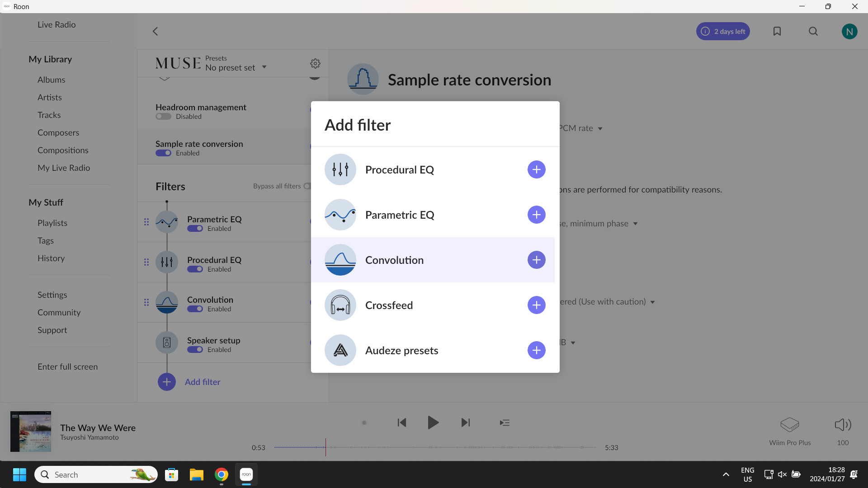Click the Audeze presets icon
This screenshot has height=488, width=868.
(x=340, y=350)
